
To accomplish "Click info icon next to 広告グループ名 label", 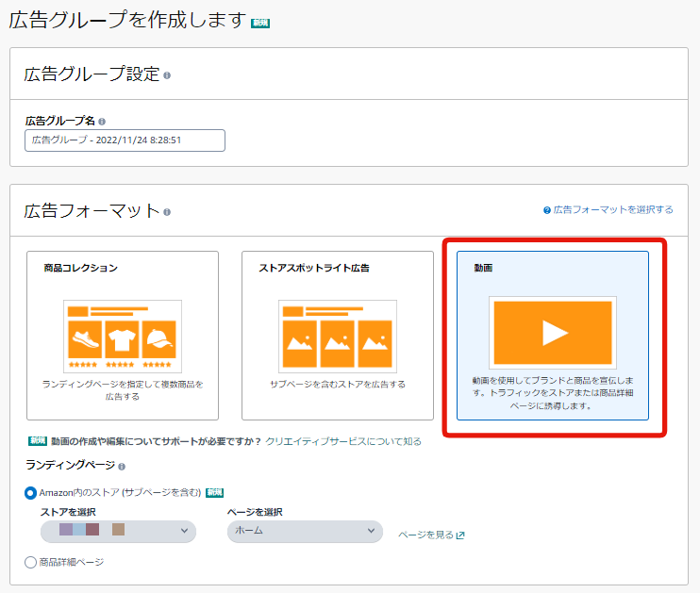I will pos(102,122).
